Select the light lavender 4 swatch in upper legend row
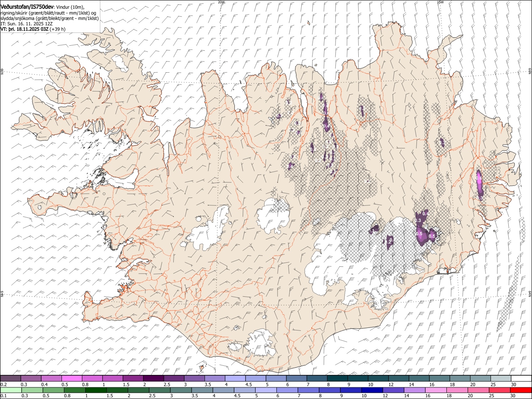 point(235,379)
